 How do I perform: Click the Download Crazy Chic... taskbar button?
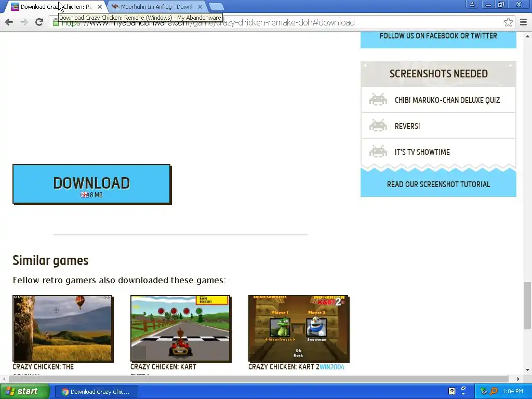click(x=96, y=392)
